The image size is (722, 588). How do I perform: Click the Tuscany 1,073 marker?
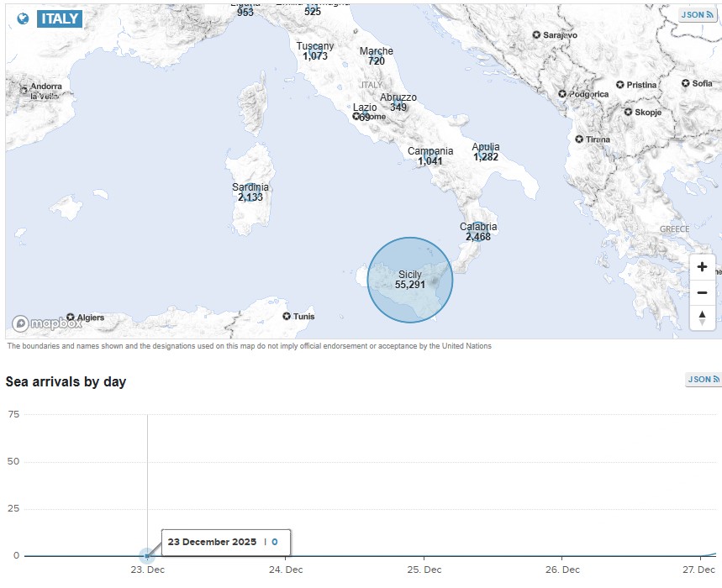(315, 51)
